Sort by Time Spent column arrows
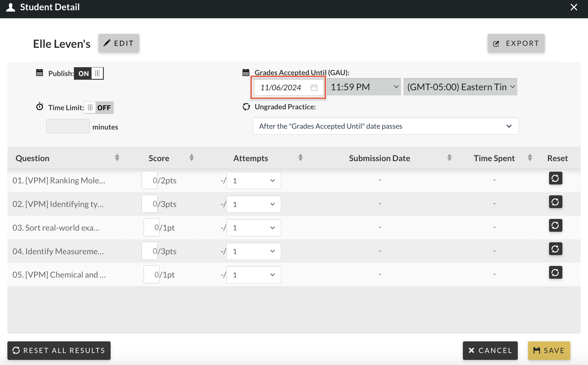The image size is (588, 365). 530,157
